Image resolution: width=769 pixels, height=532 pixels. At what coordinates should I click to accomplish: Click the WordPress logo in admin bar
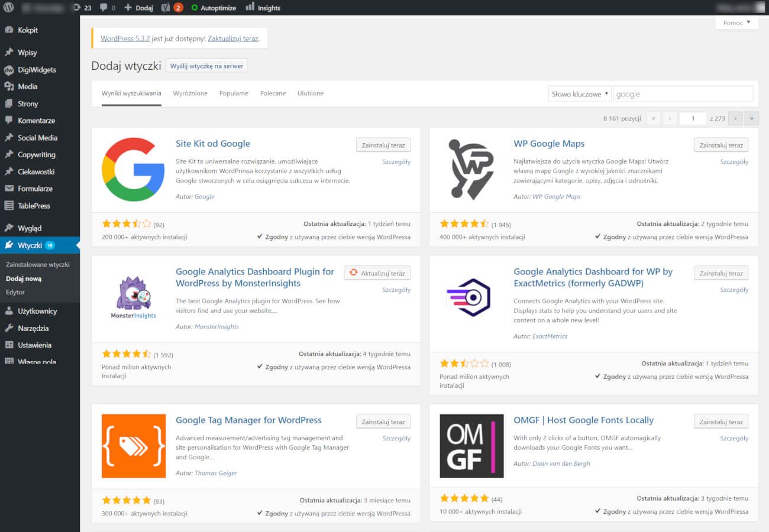(x=9, y=8)
